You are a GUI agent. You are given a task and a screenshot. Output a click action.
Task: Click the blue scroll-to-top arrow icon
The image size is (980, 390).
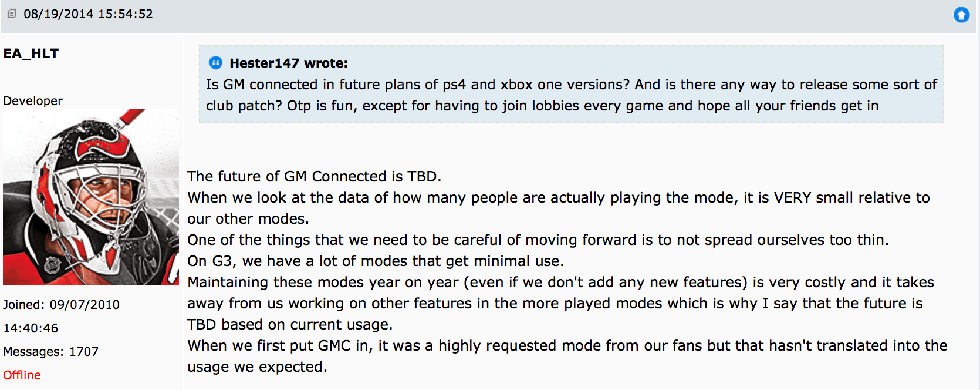961,15
